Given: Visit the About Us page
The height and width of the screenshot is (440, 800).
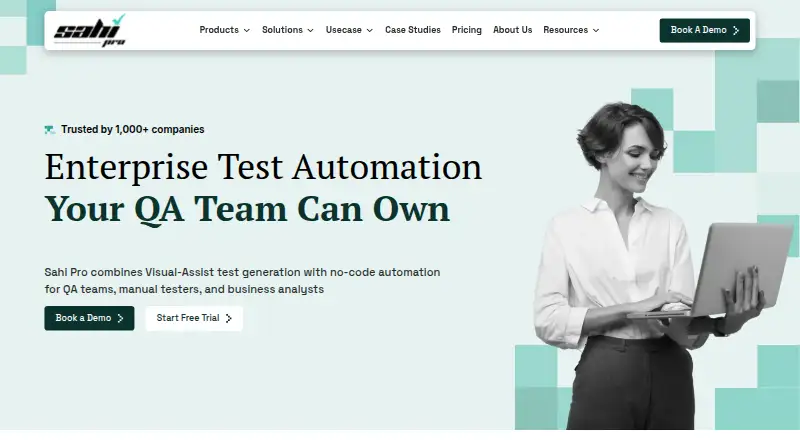Looking at the screenshot, I should tap(512, 30).
